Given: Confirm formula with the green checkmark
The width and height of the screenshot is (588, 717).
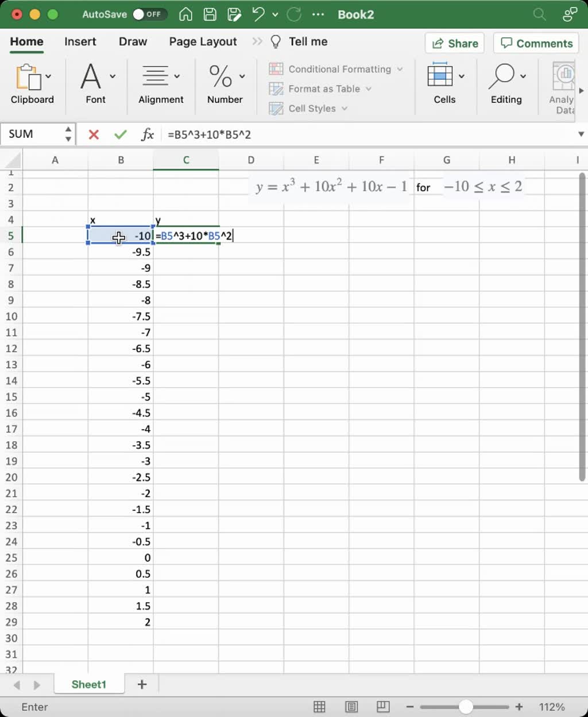Looking at the screenshot, I should point(120,134).
